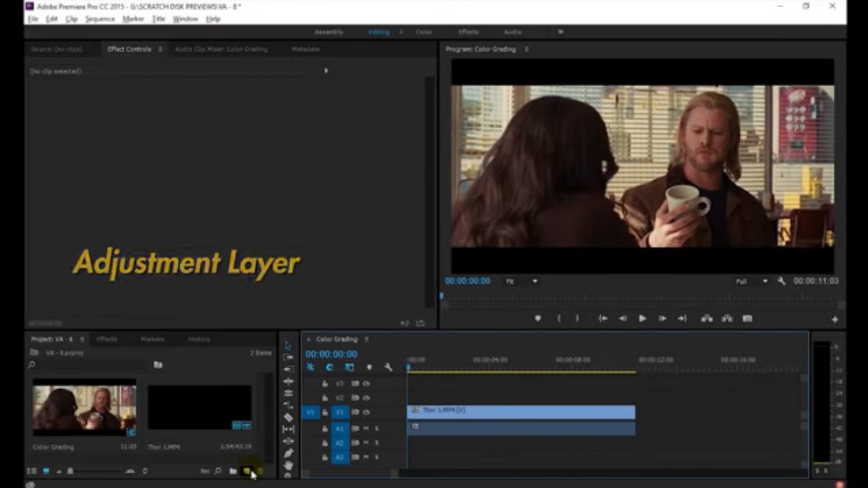Mark Out point in Program monitor
Viewport: 868px width, 488px height.
577,319
